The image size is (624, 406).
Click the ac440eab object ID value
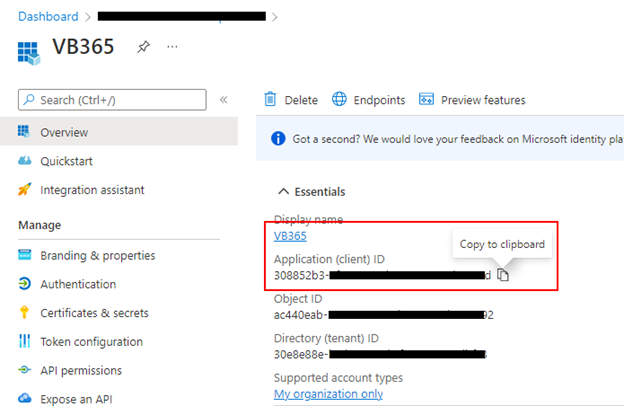[x=384, y=315]
